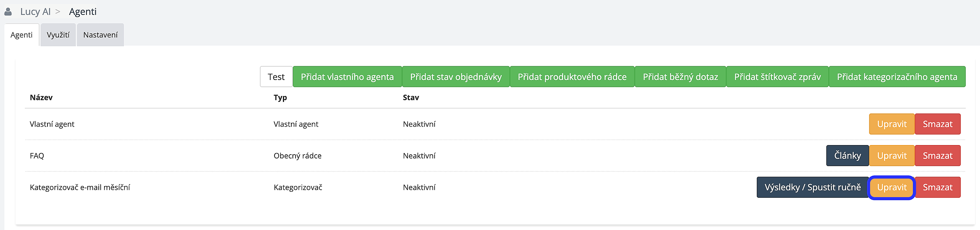The height and width of the screenshot is (230, 980).
Task: Switch to the Využití tab
Action: click(x=58, y=35)
